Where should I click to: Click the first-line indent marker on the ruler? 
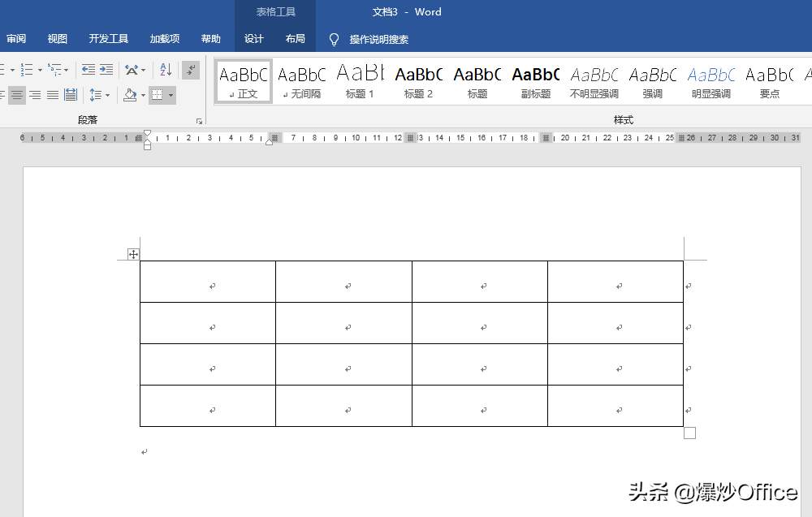tap(148, 134)
